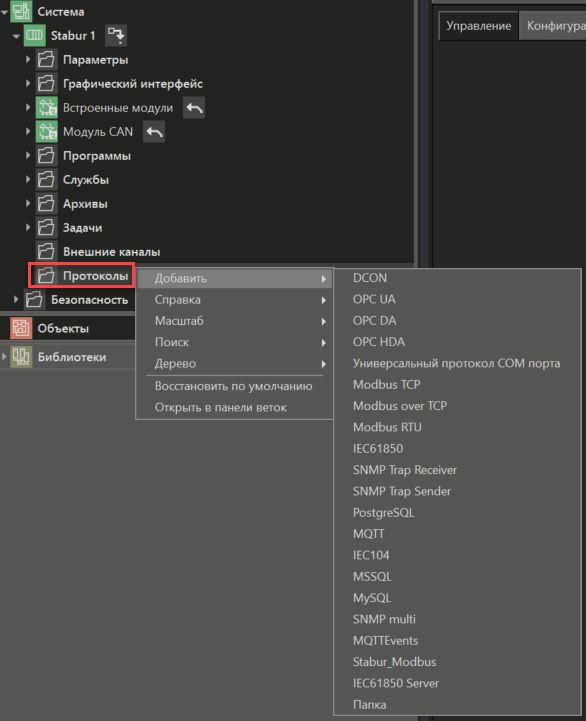Click the Объекты panel icon
Image resolution: width=586 pixels, height=721 pixels.
pos(21,328)
